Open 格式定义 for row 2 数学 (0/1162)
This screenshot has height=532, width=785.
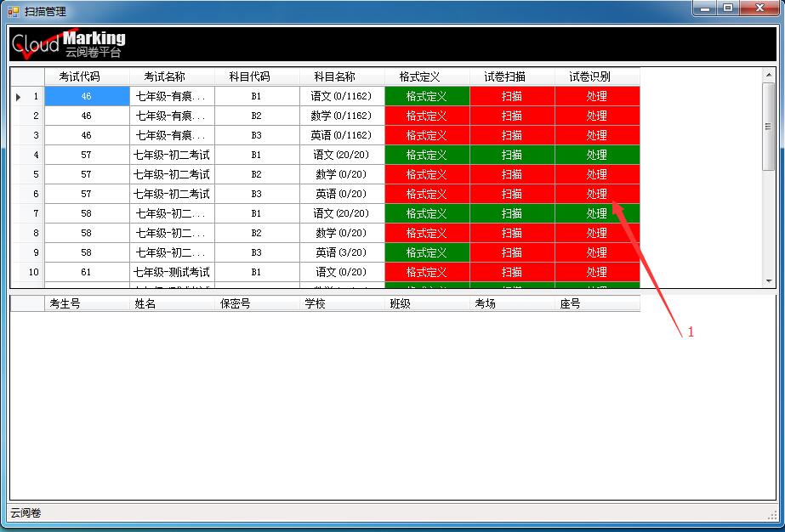[428, 116]
